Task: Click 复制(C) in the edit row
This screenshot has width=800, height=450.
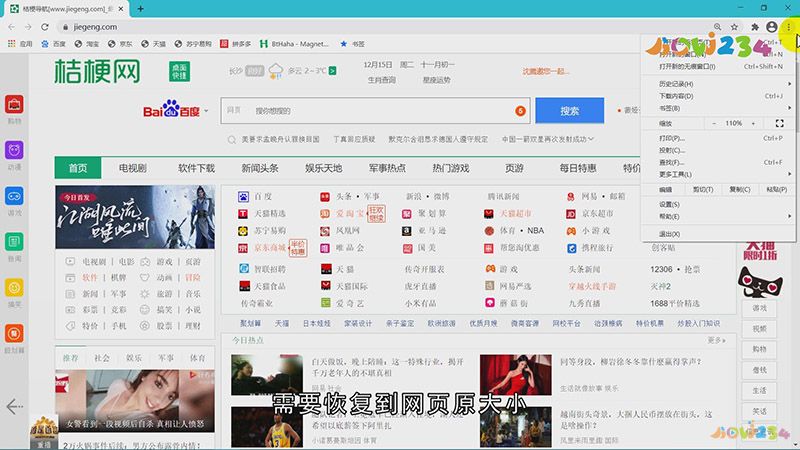Action: click(x=739, y=189)
